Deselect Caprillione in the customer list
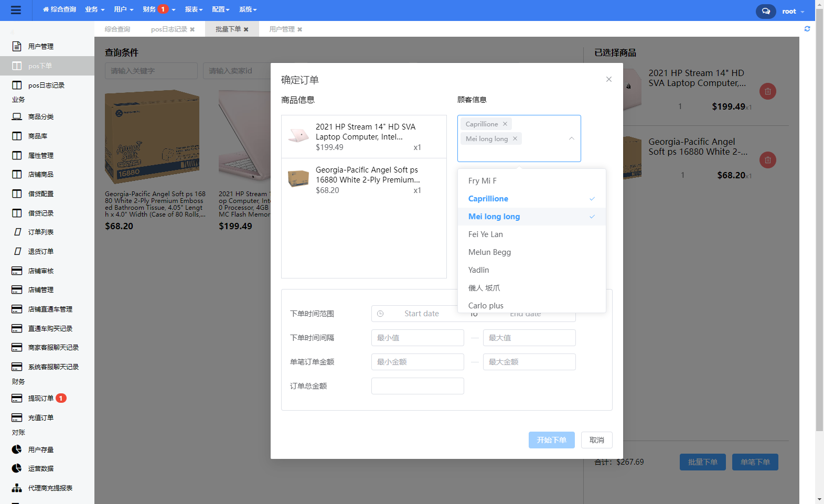The height and width of the screenshot is (504, 824). coord(532,199)
